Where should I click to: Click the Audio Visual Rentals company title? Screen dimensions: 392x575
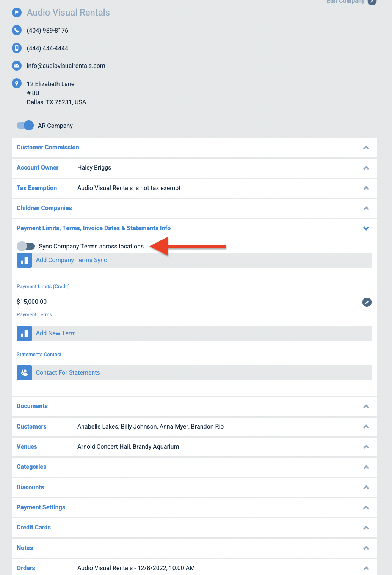point(68,13)
